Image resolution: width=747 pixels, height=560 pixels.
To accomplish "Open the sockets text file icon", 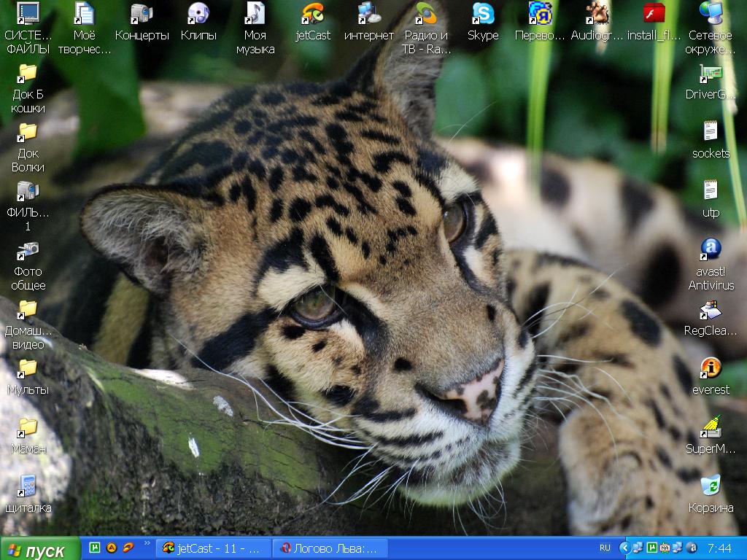I will [711, 132].
